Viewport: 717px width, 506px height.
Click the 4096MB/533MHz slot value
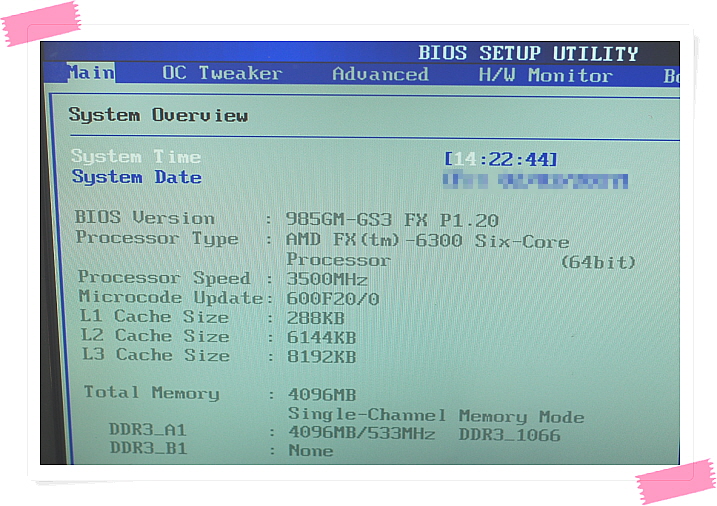[362, 432]
